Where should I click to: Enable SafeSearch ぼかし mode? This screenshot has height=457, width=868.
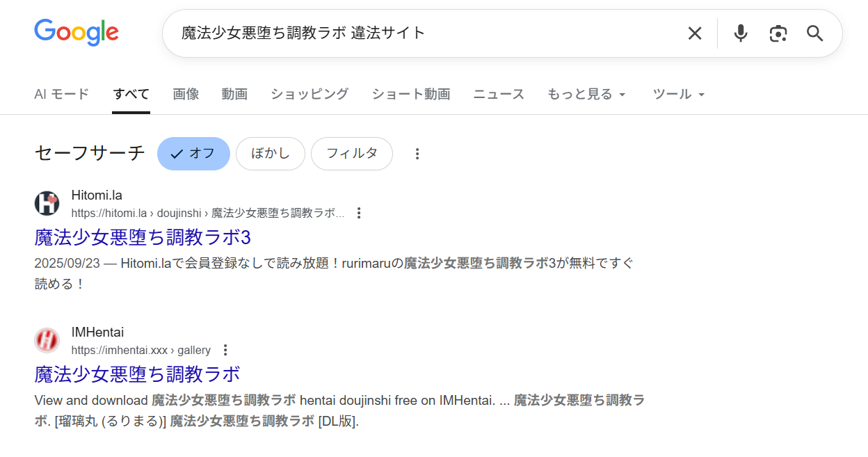coord(271,153)
